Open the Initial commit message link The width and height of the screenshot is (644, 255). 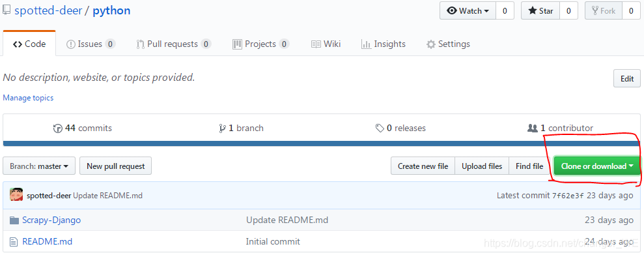[273, 241]
